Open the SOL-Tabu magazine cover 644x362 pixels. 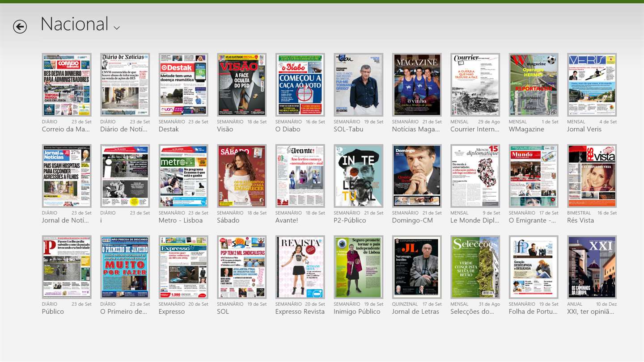[358, 85]
